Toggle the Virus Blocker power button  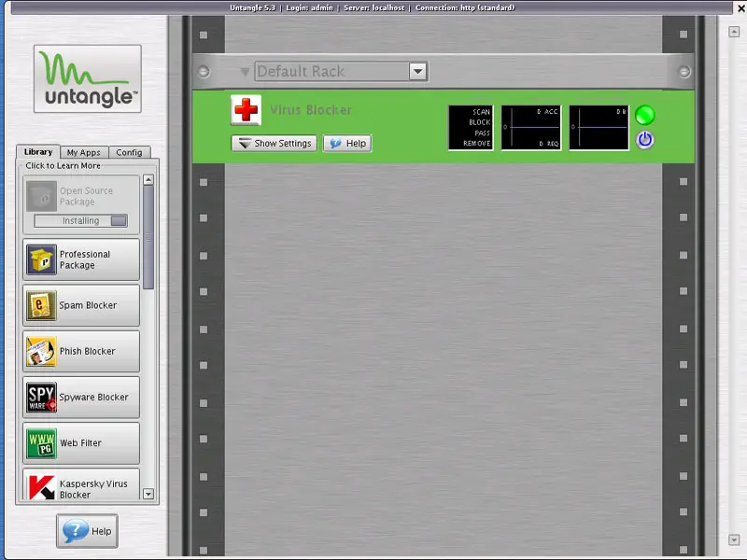tap(644, 140)
